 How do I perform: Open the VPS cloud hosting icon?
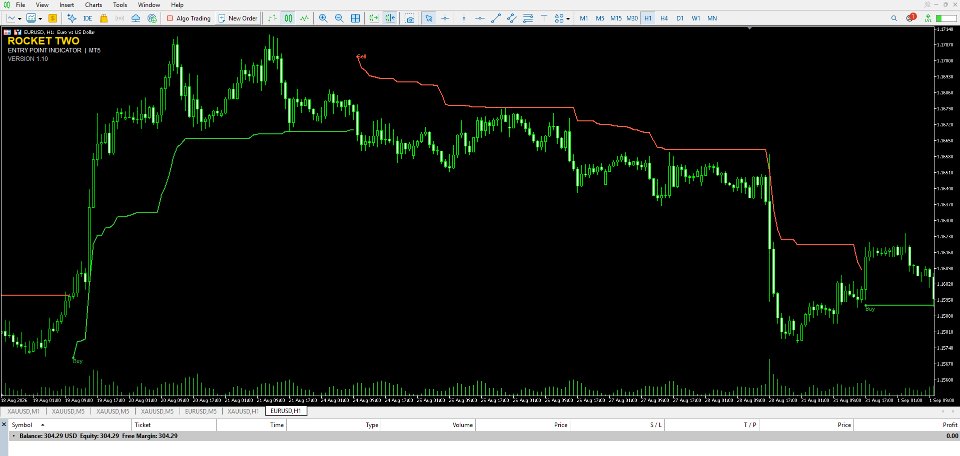(x=136, y=18)
